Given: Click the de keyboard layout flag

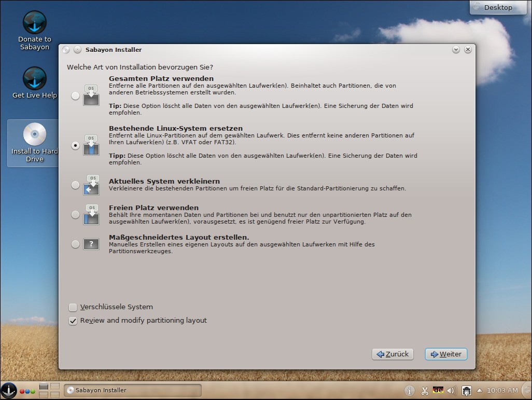Looking at the screenshot, I should [x=438, y=390].
